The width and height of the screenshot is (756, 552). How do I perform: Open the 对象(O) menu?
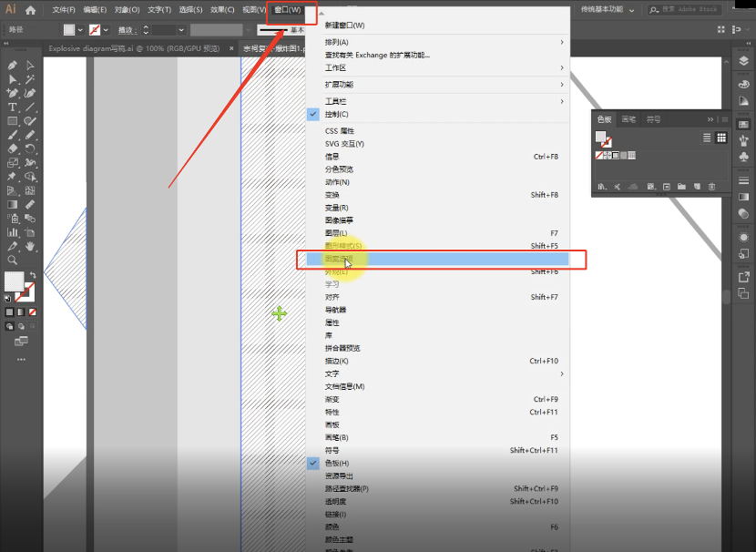(x=128, y=10)
